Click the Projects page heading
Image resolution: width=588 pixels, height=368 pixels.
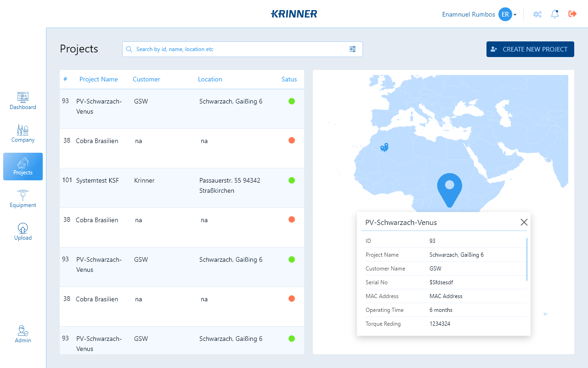click(x=79, y=49)
